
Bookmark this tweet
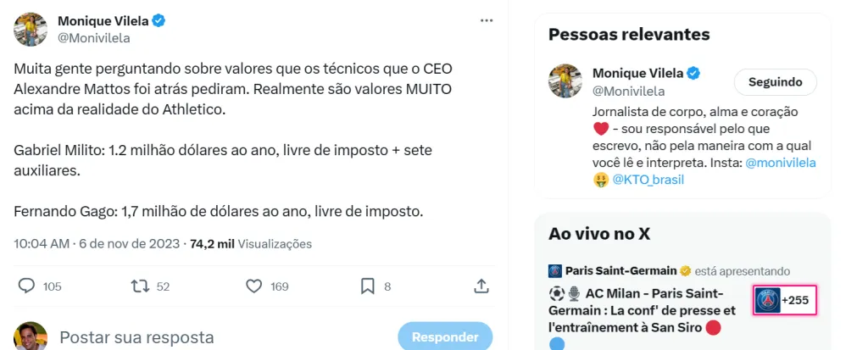pos(367,286)
